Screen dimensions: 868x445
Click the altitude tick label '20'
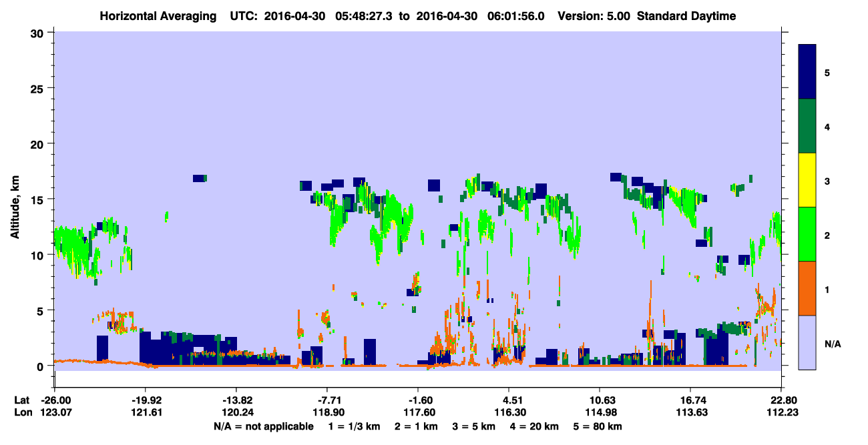39,144
